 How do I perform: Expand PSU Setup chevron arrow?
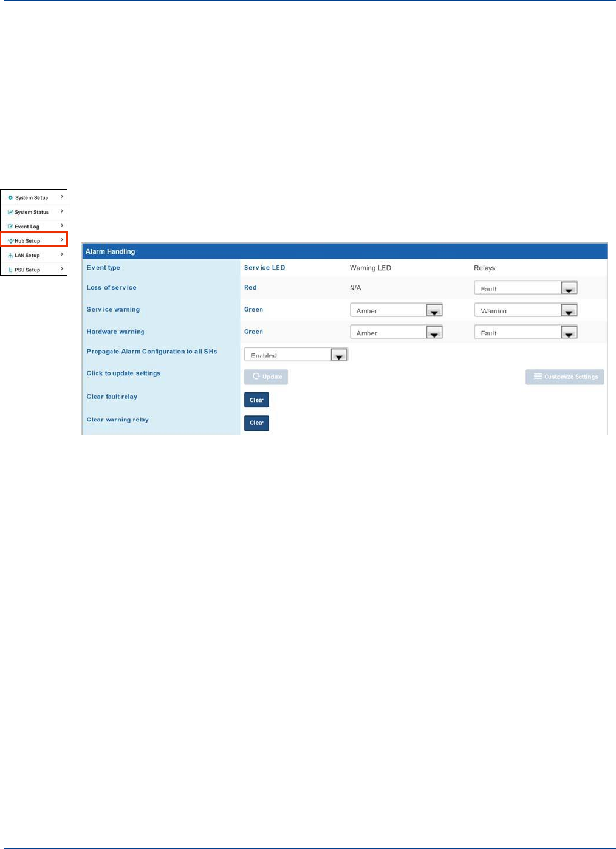pos(62,269)
